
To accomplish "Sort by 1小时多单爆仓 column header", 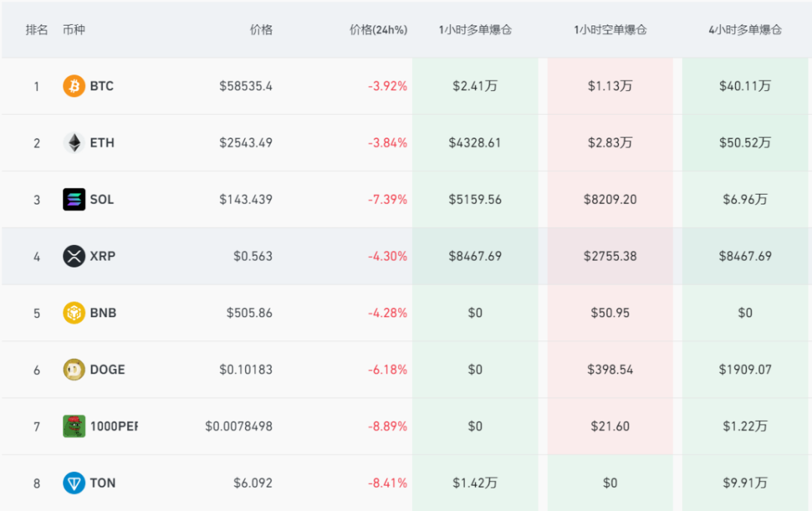I will [475, 30].
